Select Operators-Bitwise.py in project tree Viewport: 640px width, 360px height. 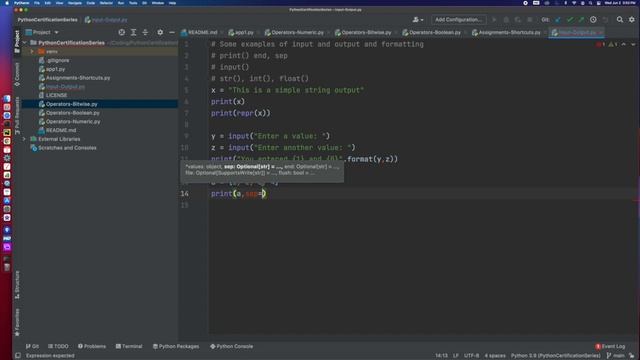point(100,104)
